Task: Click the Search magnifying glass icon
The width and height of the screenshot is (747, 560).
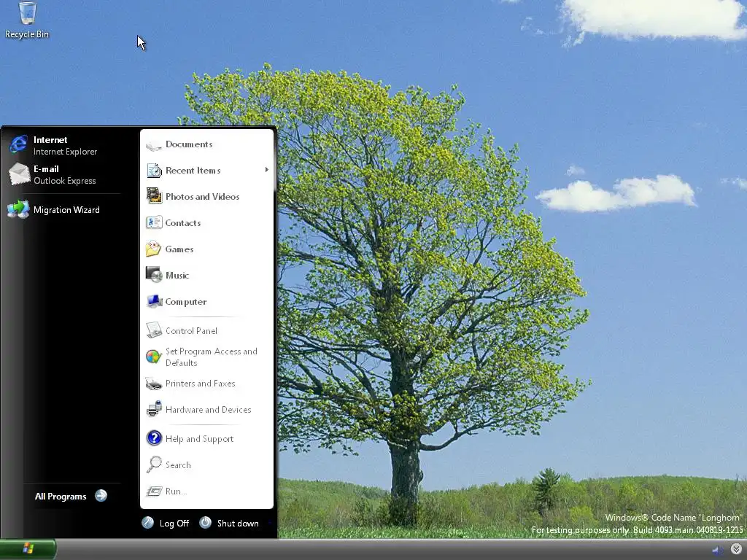Action: coord(154,464)
